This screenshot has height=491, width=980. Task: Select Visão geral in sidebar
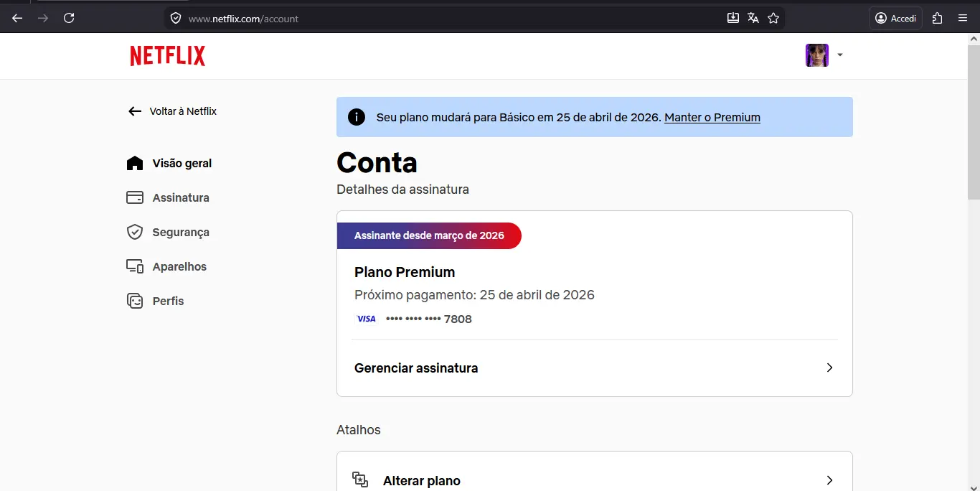[x=182, y=163]
